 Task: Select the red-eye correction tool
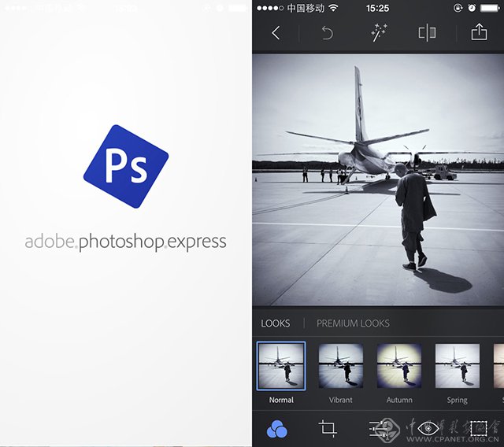pyautogui.click(x=428, y=428)
